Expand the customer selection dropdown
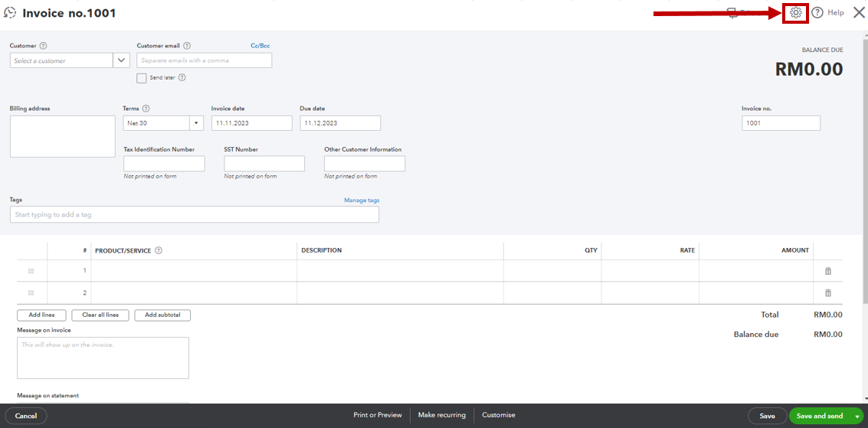This screenshot has width=868, height=428. click(x=122, y=60)
